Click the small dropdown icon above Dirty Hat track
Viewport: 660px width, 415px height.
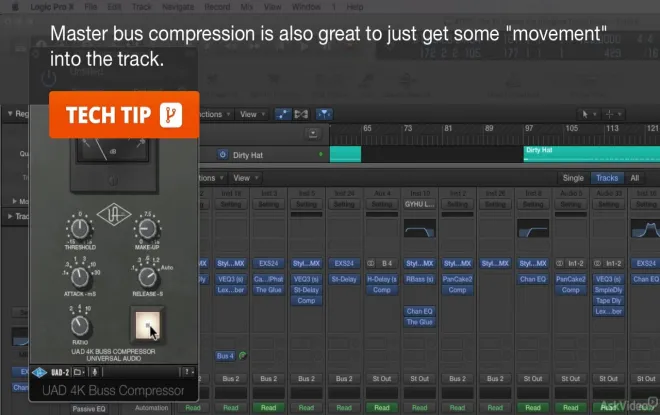(x=313, y=134)
